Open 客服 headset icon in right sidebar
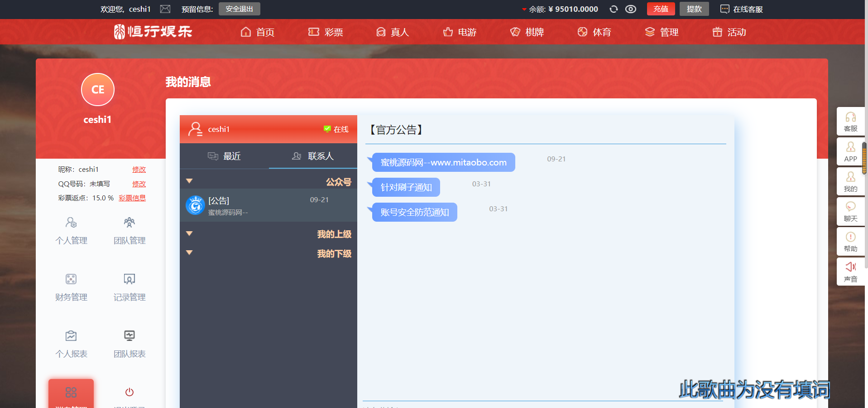 pyautogui.click(x=850, y=121)
